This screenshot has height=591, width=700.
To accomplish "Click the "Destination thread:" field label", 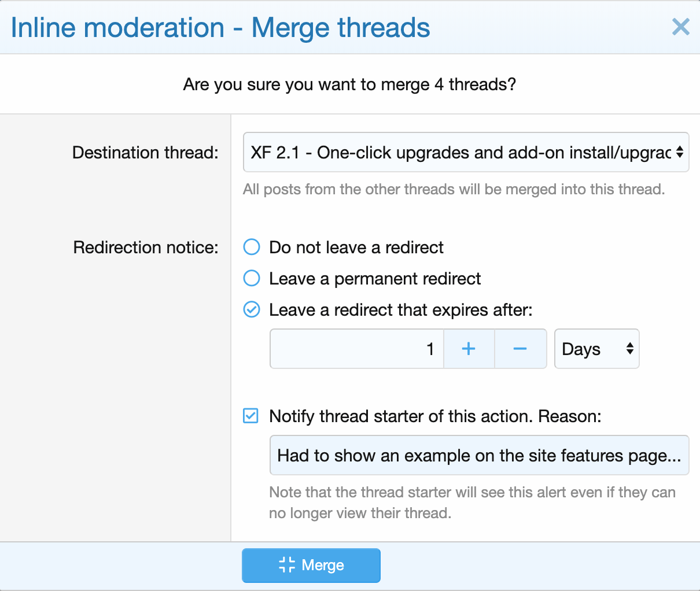I will (x=145, y=153).
